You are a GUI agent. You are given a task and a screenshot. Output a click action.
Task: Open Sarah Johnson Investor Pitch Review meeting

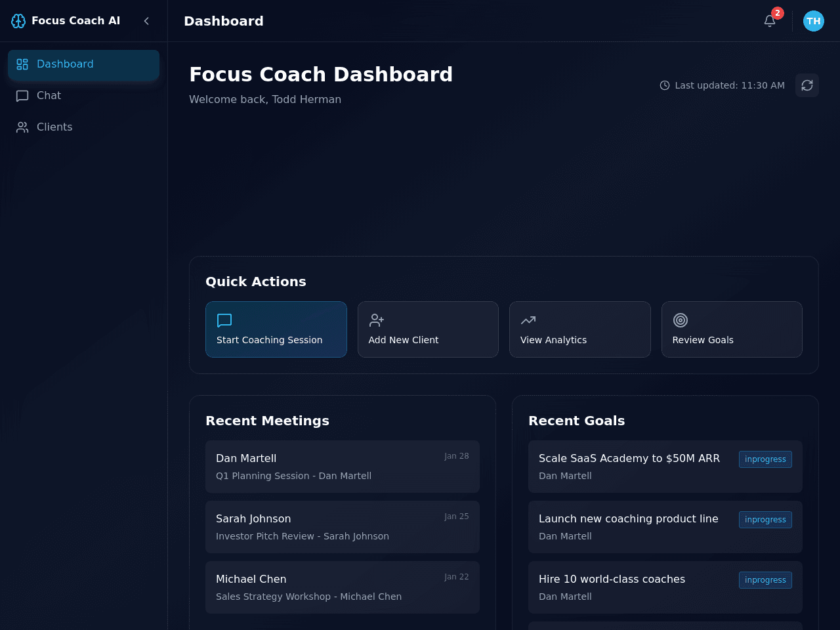[343, 527]
